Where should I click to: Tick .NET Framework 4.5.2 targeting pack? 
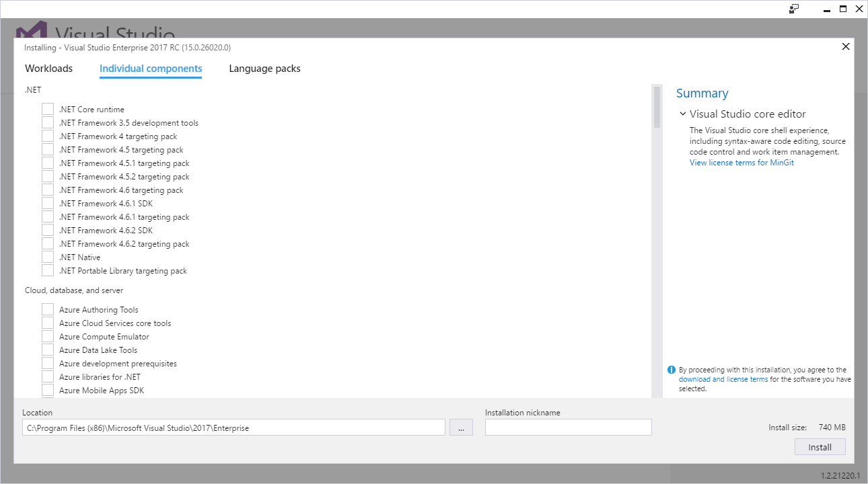tap(48, 176)
